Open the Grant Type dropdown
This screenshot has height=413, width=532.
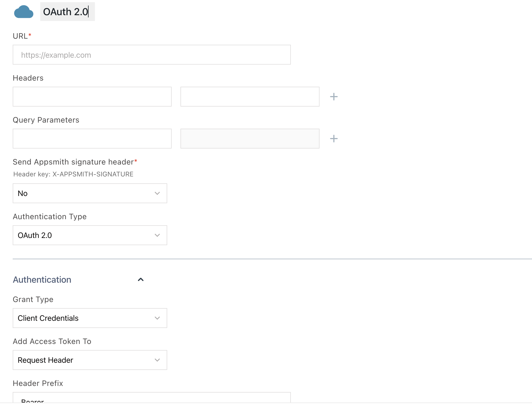click(x=90, y=318)
